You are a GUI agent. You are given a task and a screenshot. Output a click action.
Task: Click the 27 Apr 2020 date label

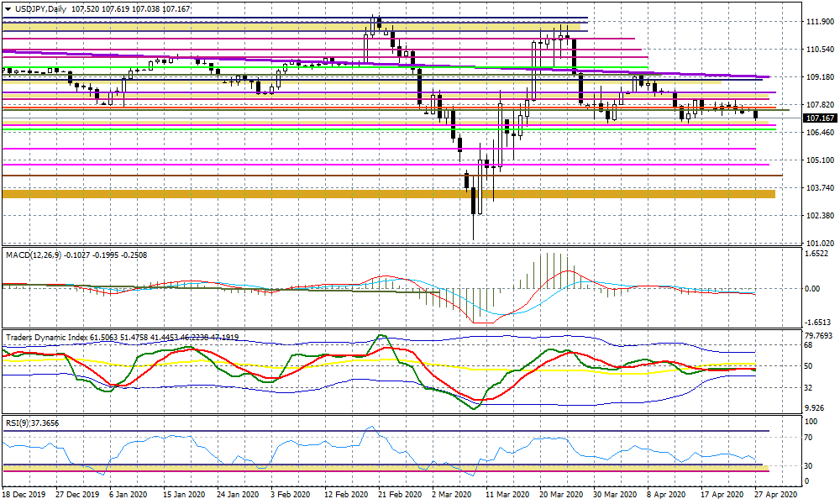(776, 495)
